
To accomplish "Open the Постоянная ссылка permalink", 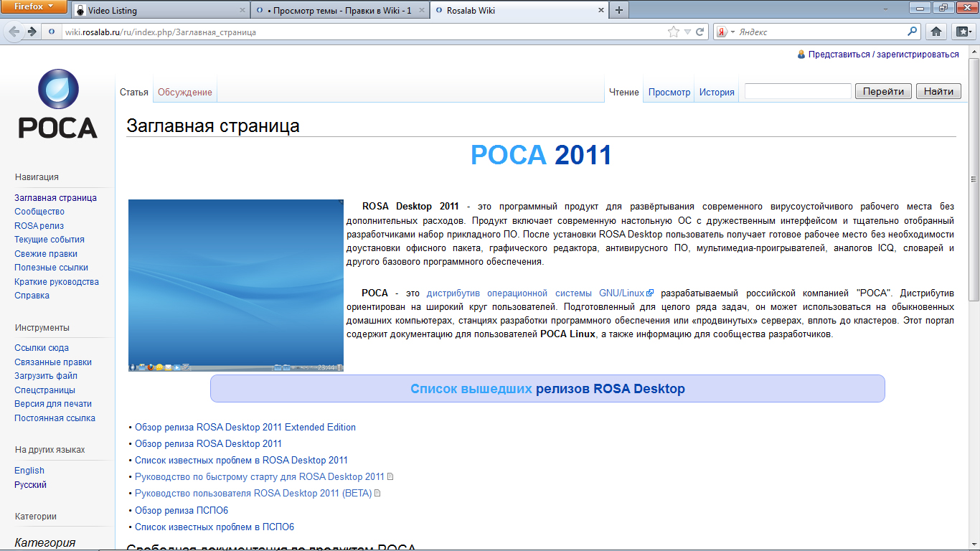I will click(x=55, y=418).
